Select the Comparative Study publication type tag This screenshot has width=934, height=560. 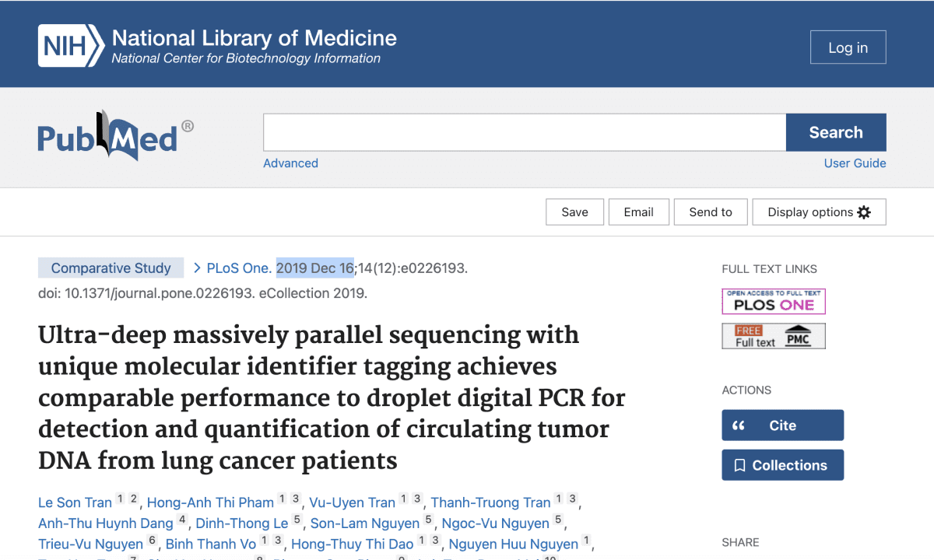pos(111,268)
